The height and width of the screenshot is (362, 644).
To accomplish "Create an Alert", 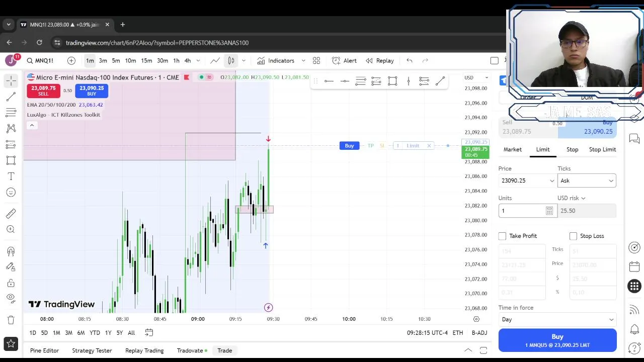I will click(x=345, y=60).
